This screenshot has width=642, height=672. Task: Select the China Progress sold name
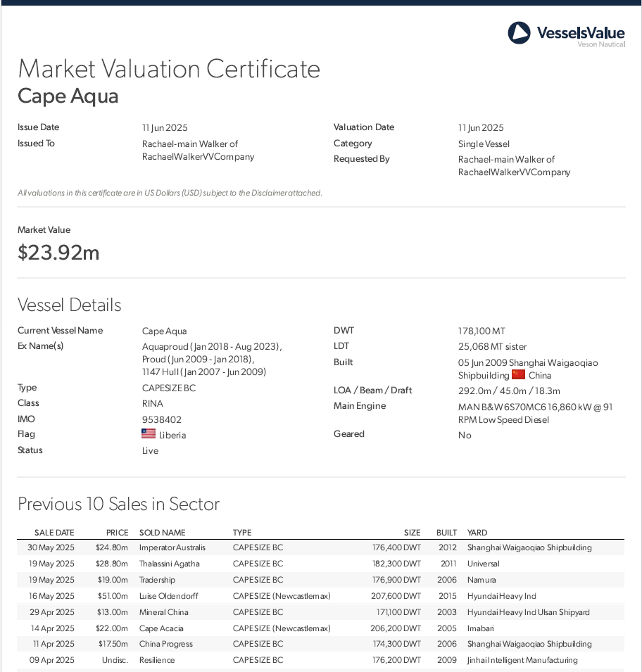pos(166,644)
